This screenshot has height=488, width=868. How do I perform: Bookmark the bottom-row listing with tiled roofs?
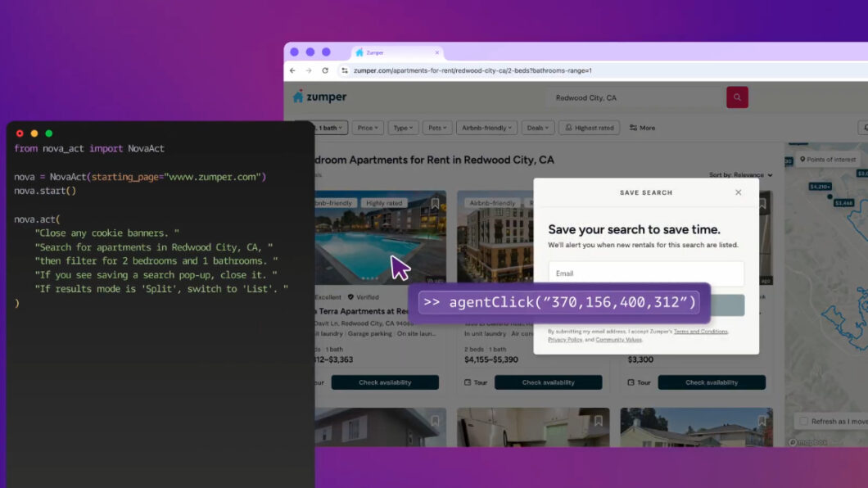[762, 421]
